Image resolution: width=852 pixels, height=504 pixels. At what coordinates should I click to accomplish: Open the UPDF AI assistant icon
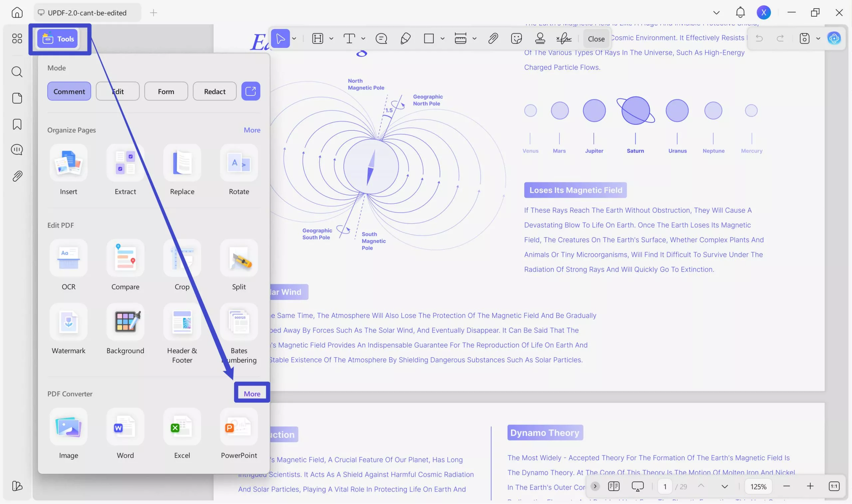coord(834,38)
